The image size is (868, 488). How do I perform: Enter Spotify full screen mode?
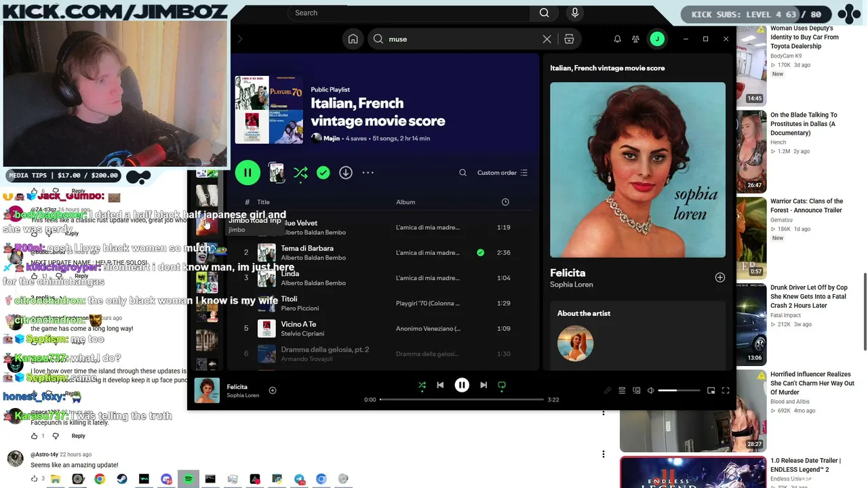coord(726,390)
